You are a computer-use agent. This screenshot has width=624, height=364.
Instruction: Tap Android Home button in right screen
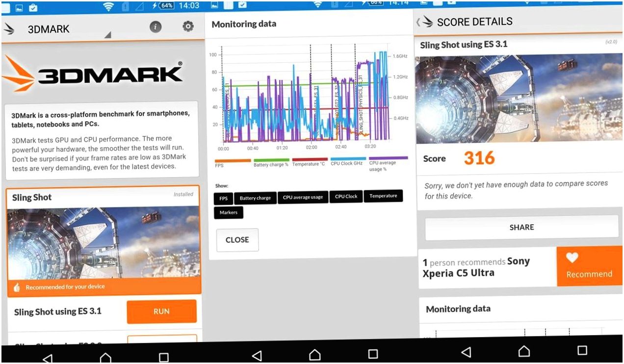point(524,351)
